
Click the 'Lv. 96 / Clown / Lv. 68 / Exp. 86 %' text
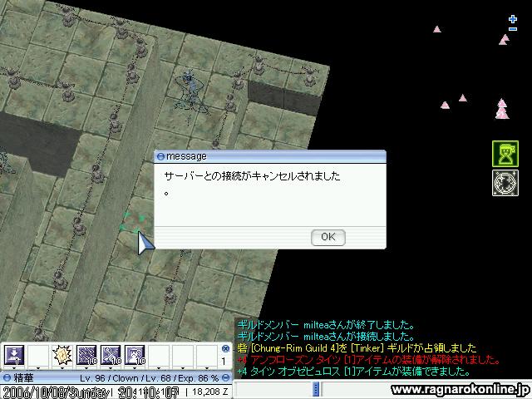[x=150, y=378]
